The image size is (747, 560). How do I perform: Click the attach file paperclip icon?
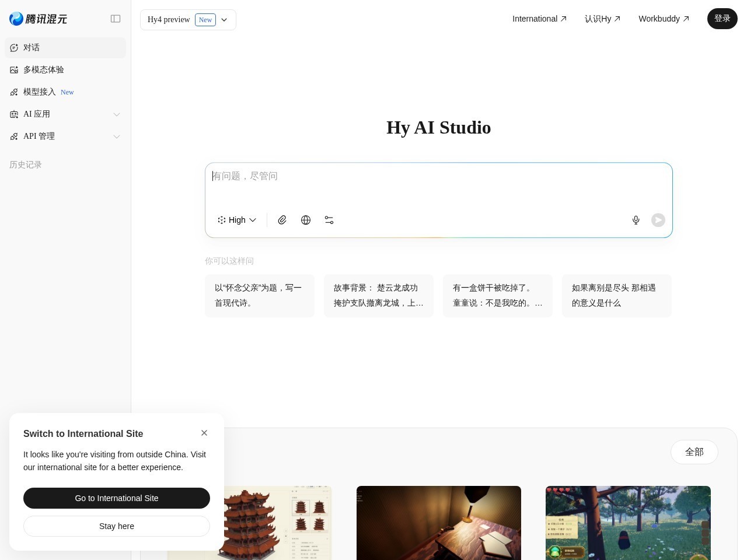coord(282,220)
